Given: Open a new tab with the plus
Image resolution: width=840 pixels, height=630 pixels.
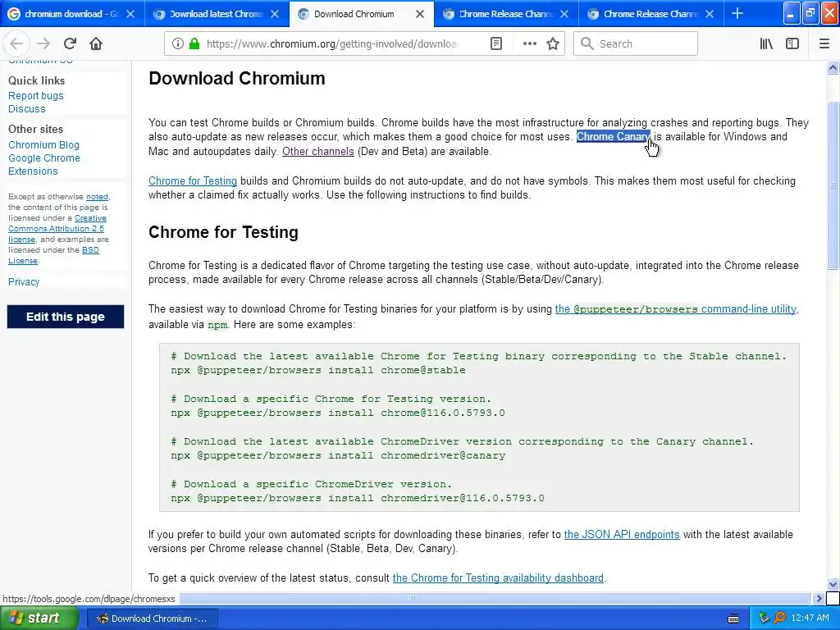Looking at the screenshot, I should click(x=737, y=13).
